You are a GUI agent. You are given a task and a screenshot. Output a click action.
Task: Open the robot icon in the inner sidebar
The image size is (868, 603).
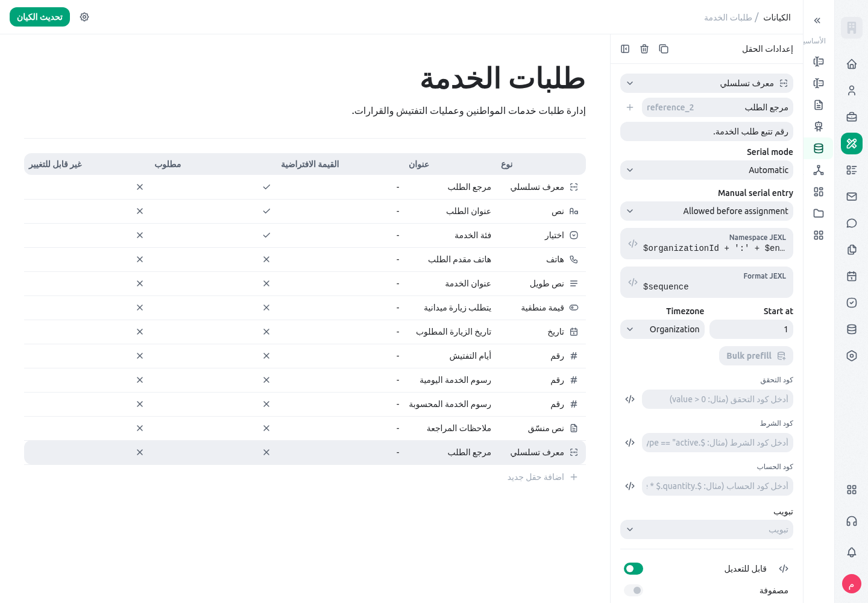point(819,127)
